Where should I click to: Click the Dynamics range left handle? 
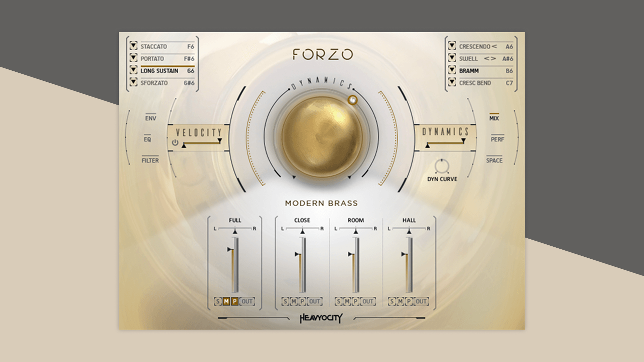(x=428, y=145)
